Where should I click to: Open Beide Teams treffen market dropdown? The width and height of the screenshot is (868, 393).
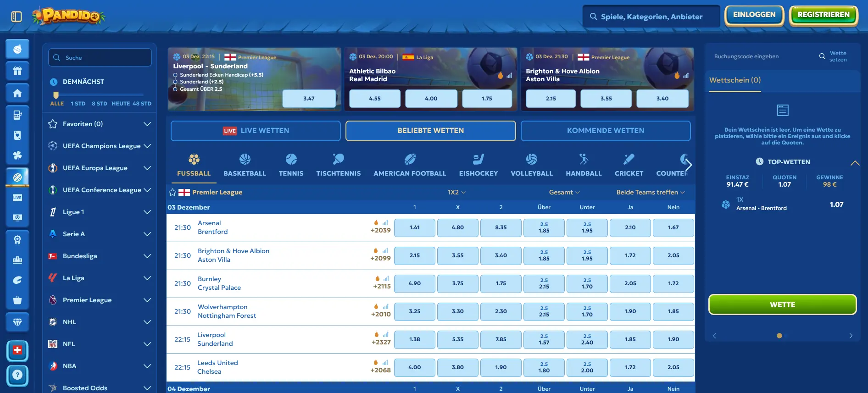[651, 192]
